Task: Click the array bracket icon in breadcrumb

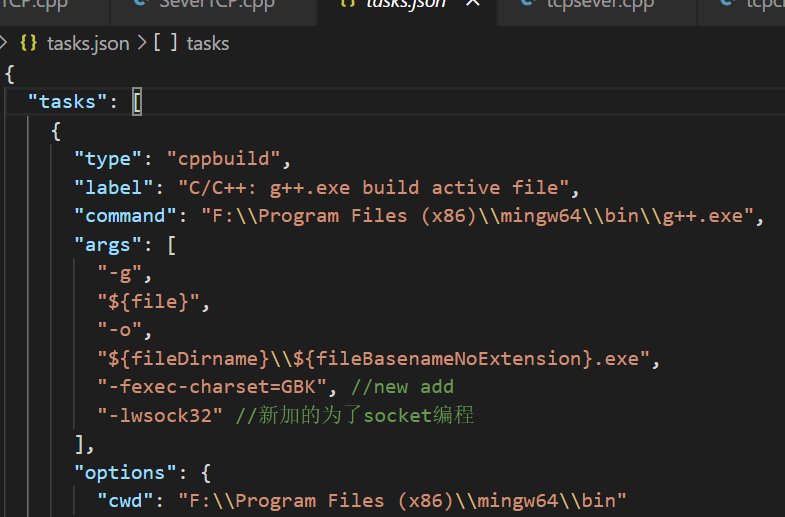Action: (x=165, y=43)
